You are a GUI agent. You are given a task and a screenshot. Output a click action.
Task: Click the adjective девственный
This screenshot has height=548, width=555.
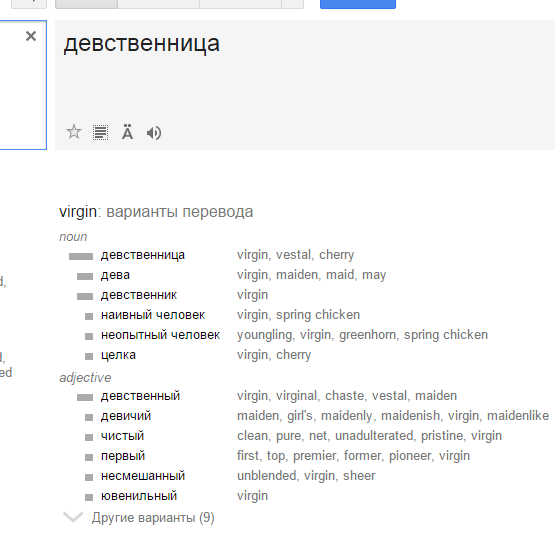click(140, 396)
